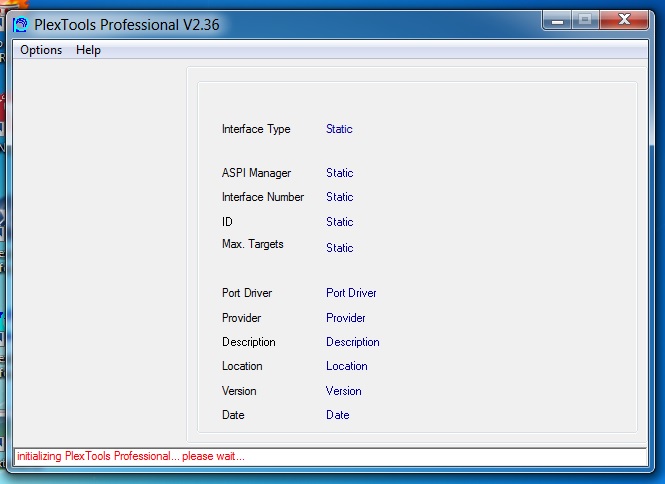Screen dimensions: 665x484
Task: Open the Help menu
Action: 88,50
